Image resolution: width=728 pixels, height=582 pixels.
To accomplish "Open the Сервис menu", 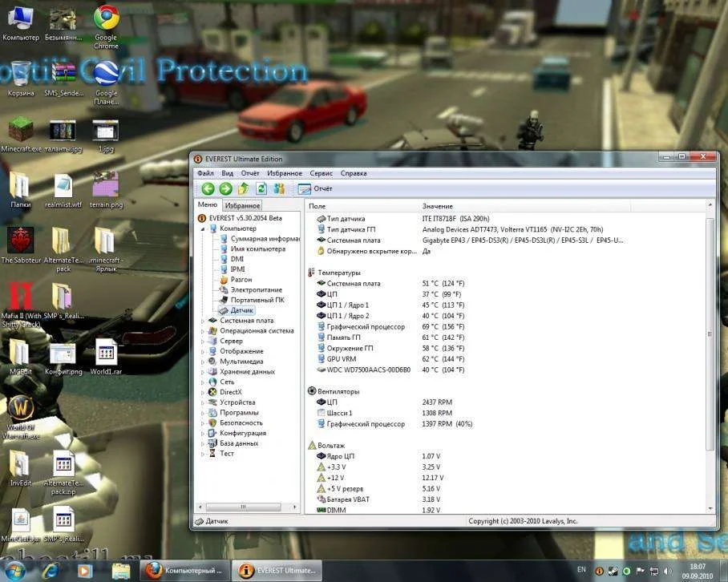I will (321, 173).
